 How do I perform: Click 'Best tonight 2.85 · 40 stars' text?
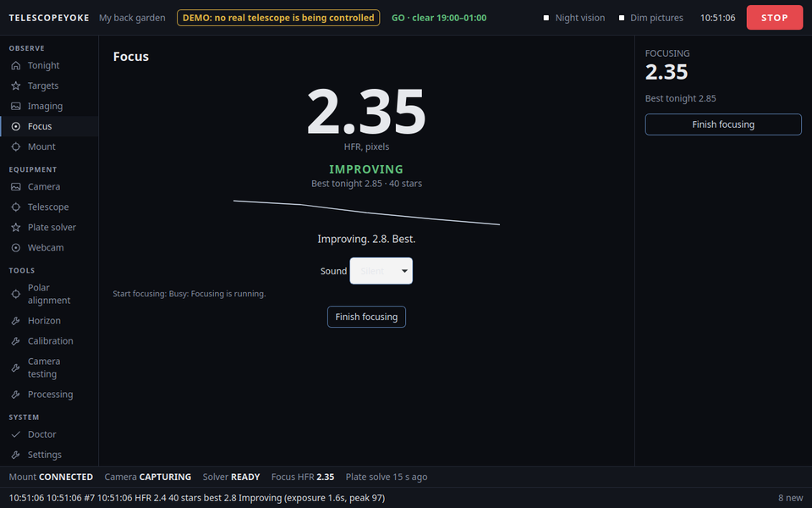(x=366, y=184)
